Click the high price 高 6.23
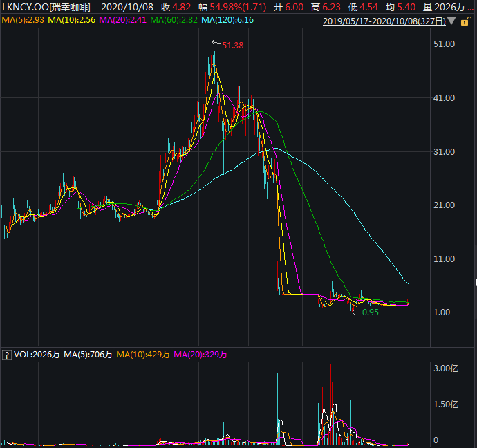477x448 pixels. (x=326, y=7)
